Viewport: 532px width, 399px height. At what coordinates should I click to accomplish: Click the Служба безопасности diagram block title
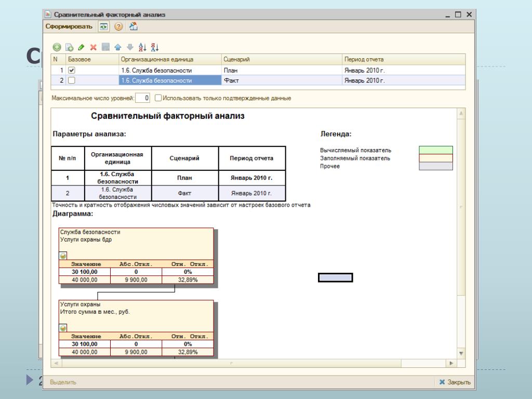tap(90, 232)
